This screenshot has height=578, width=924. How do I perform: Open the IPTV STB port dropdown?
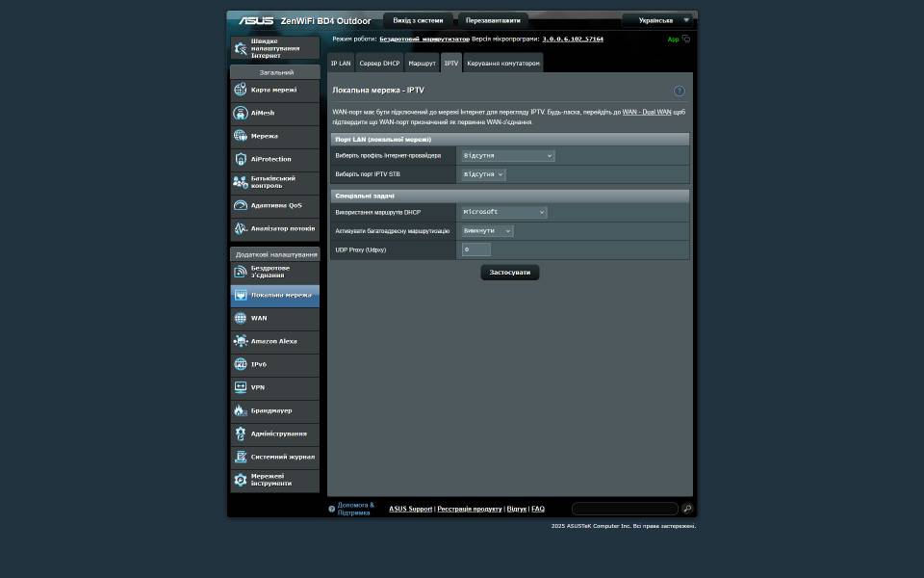(x=483, y=174)
